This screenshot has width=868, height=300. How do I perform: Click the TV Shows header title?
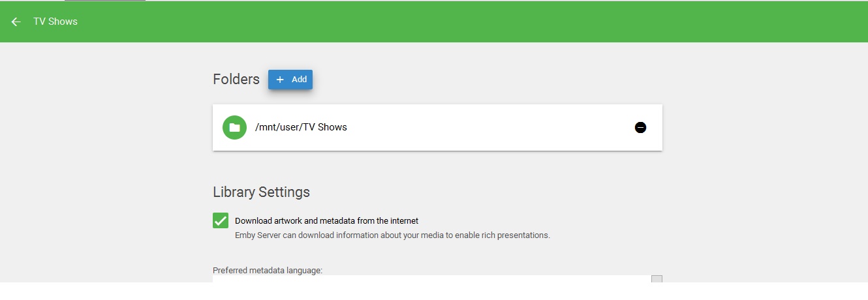pos(55,22)
